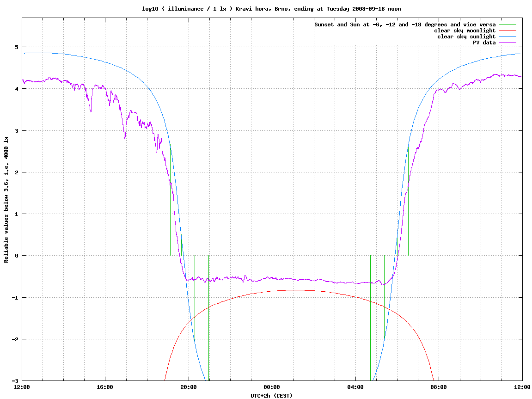This screenshot has height=399, width=532.
Task: Click x-axis label '08:00'
Action: coord(439,387)
